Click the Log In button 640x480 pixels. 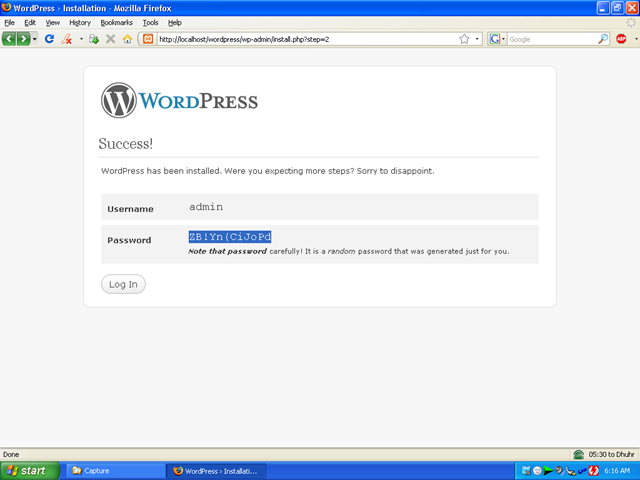[x=123, y=284]
